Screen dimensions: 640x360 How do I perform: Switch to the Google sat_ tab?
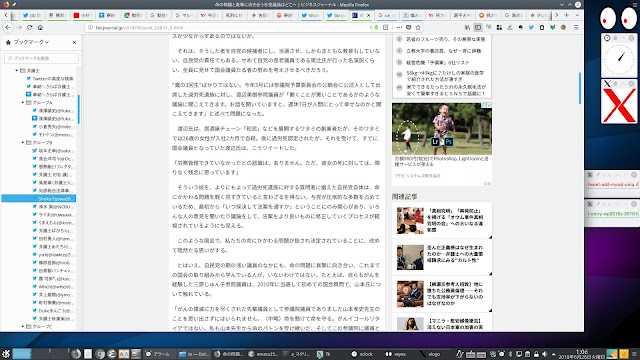tap(386, 15)
